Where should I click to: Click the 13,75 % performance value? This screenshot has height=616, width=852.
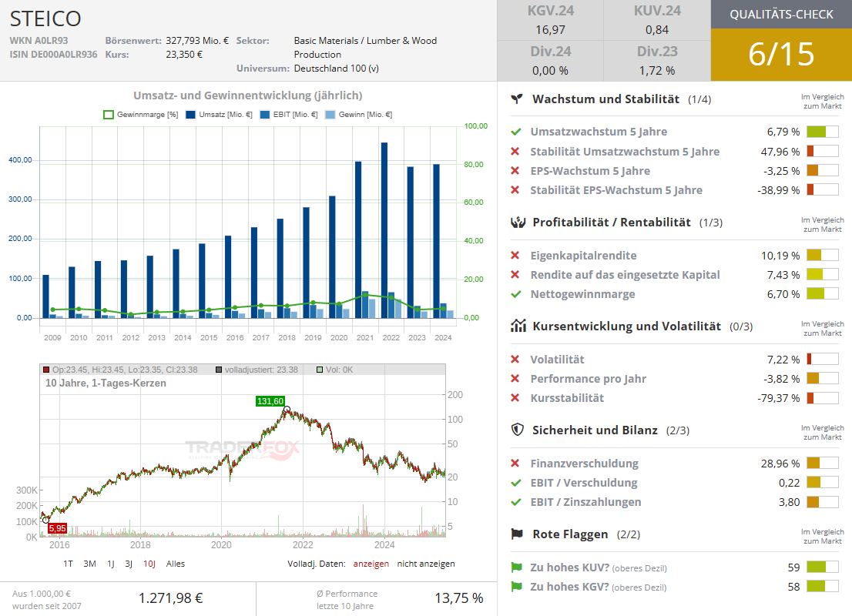click(x=458, y=598)
